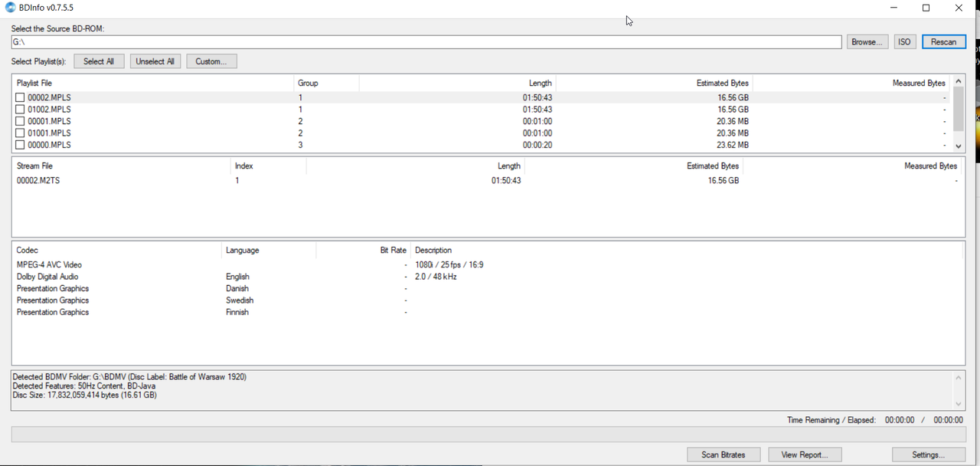This screenshot has width=980, height=466.
Task: Open View Report...
Action: tap(805, 455)
